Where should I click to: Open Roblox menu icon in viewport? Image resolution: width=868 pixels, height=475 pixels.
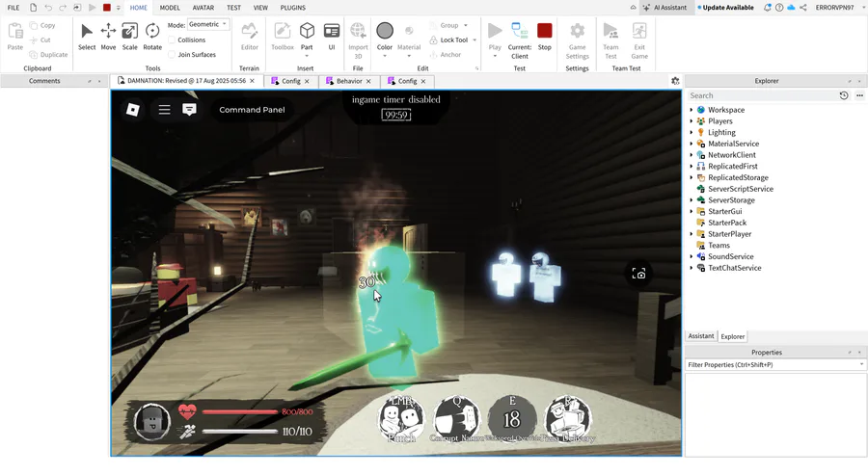133,110
